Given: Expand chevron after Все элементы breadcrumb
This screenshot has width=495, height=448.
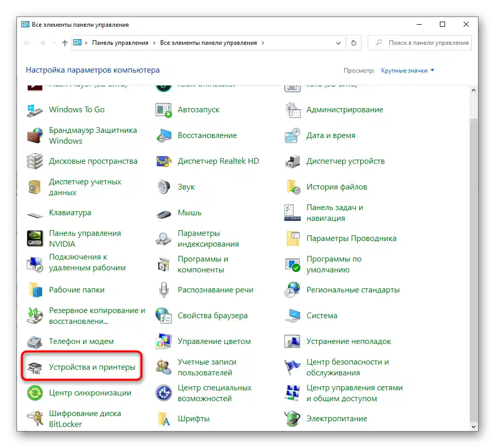Looking at the screenshot, I should pyautogui.click(x=263, y=43).
